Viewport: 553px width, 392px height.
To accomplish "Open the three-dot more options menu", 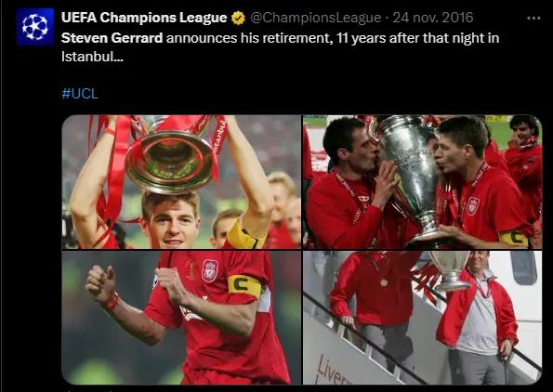I will point(533,19).
